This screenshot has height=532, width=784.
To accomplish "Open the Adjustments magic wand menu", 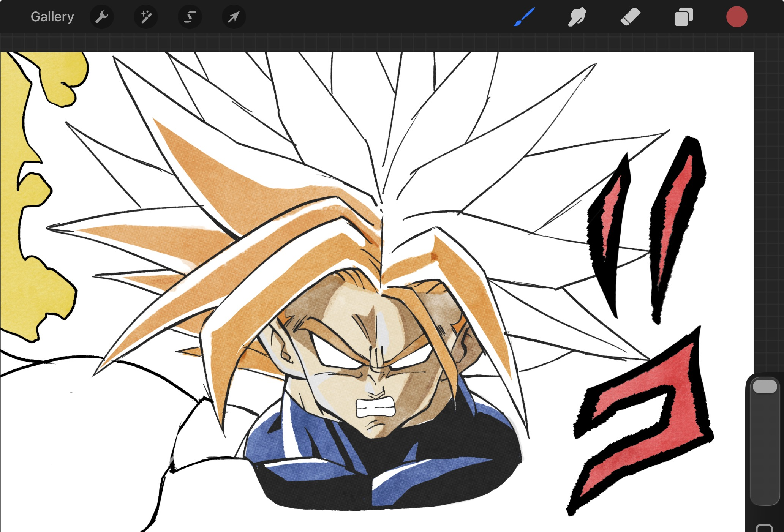I will point(146,17).
